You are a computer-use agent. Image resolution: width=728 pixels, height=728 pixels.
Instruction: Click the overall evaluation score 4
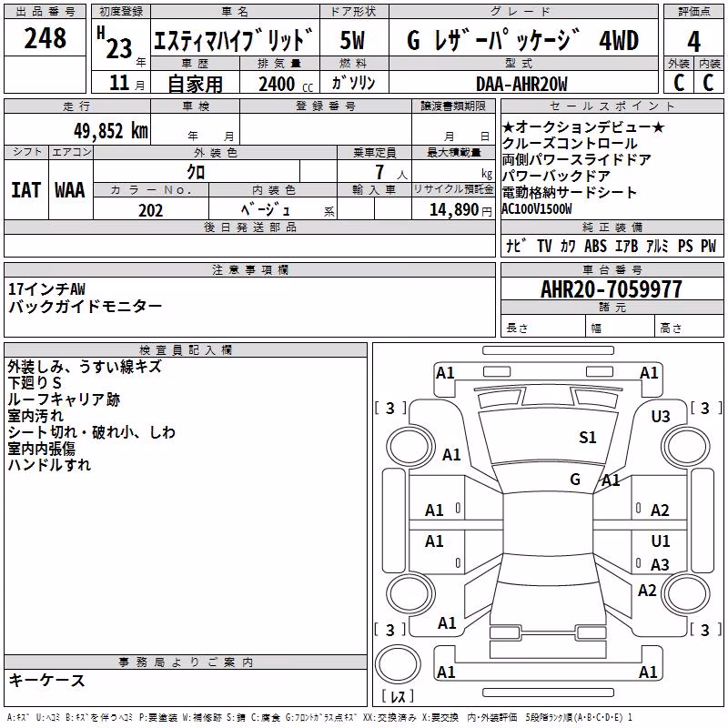[693, 42]
